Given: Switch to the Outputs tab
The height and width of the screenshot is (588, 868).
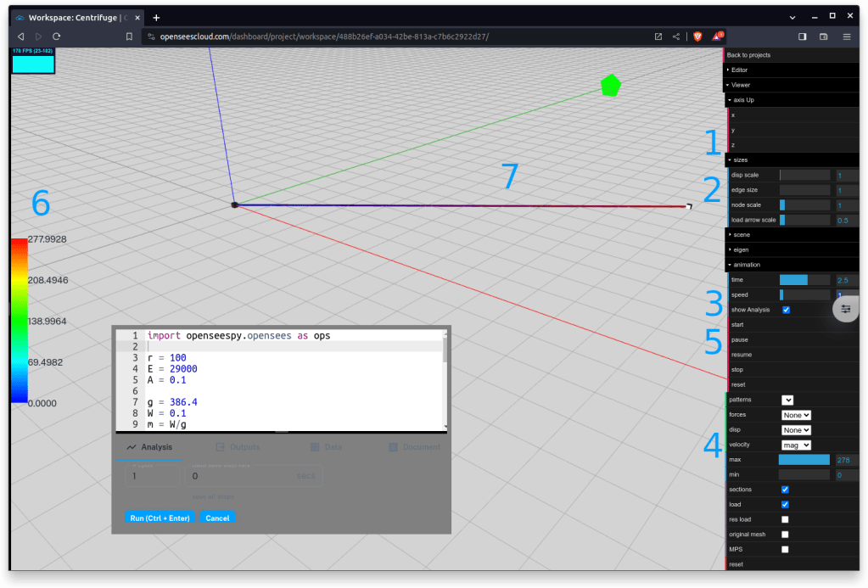Looking at the screenshot, I should click(238, 447).
